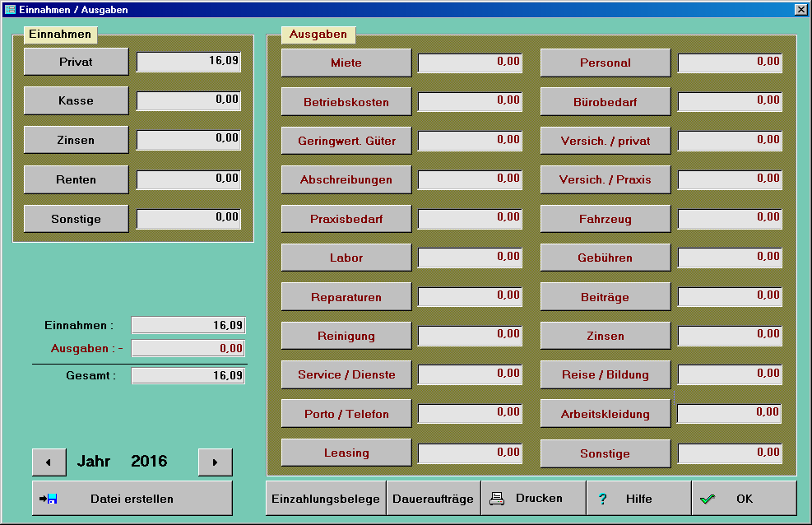Open the Fahrzeug expense category

[605, 218]
